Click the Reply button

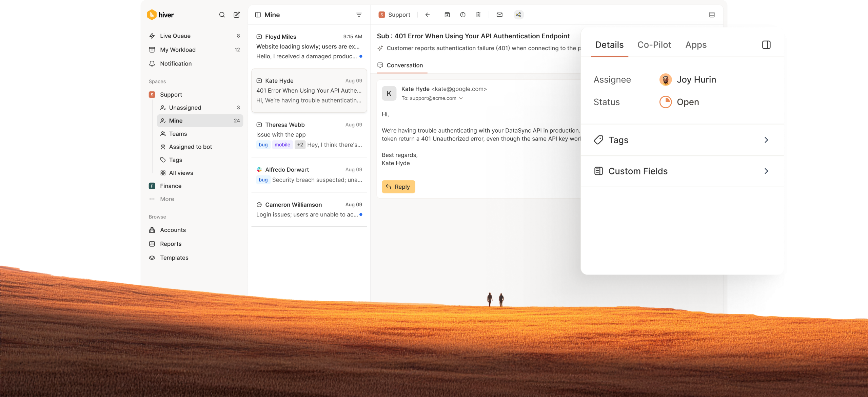[x=398, y=187]
